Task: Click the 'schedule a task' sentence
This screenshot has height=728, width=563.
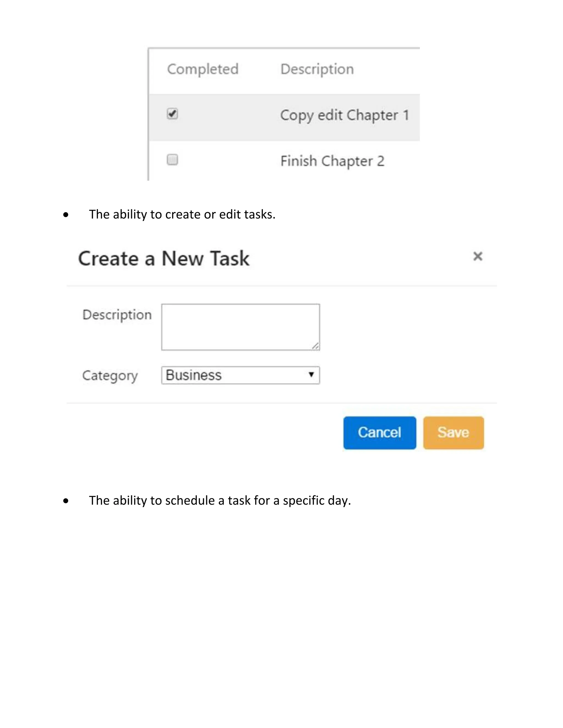Action: [219, 500]
